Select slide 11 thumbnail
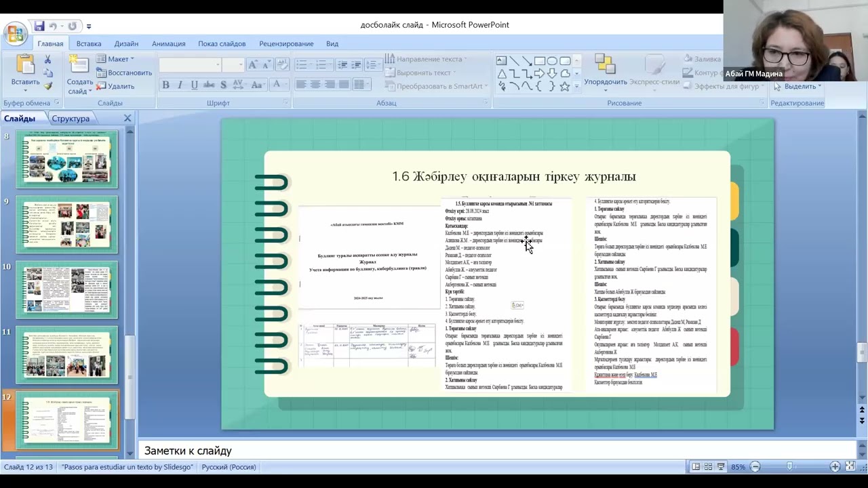868x488 pixels. [x=66, y=354]
